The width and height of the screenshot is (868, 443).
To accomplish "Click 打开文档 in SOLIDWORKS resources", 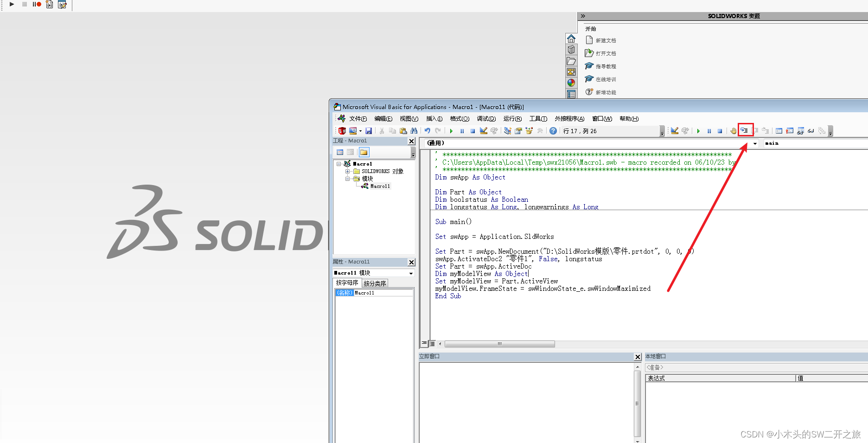I will pyautogui.click(x=601, y=53).
